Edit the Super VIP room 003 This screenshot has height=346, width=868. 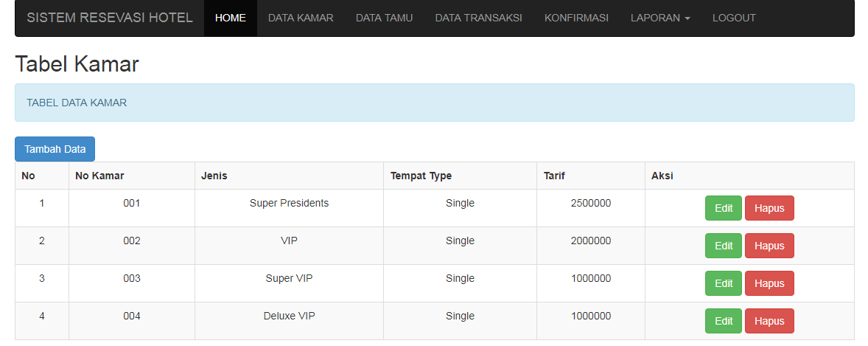point(724,283)
